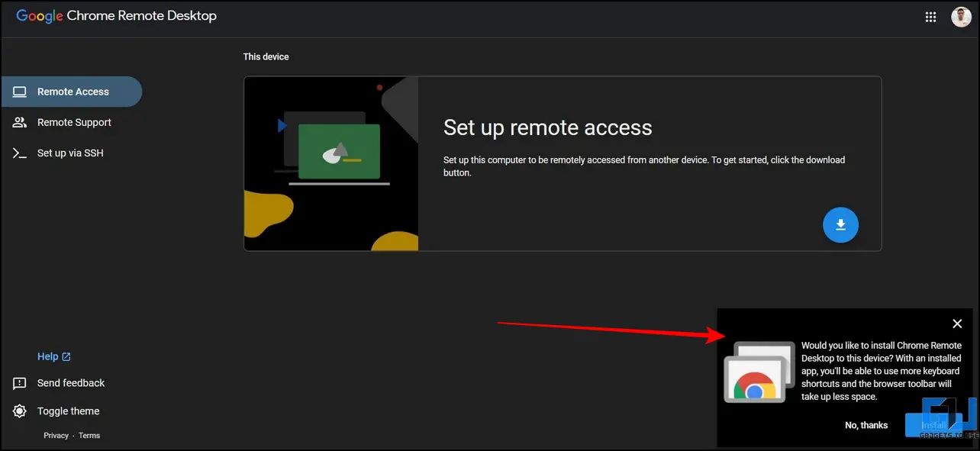Click the 'This device' label
Screen dimensions: 980x451
click(266, 57)
